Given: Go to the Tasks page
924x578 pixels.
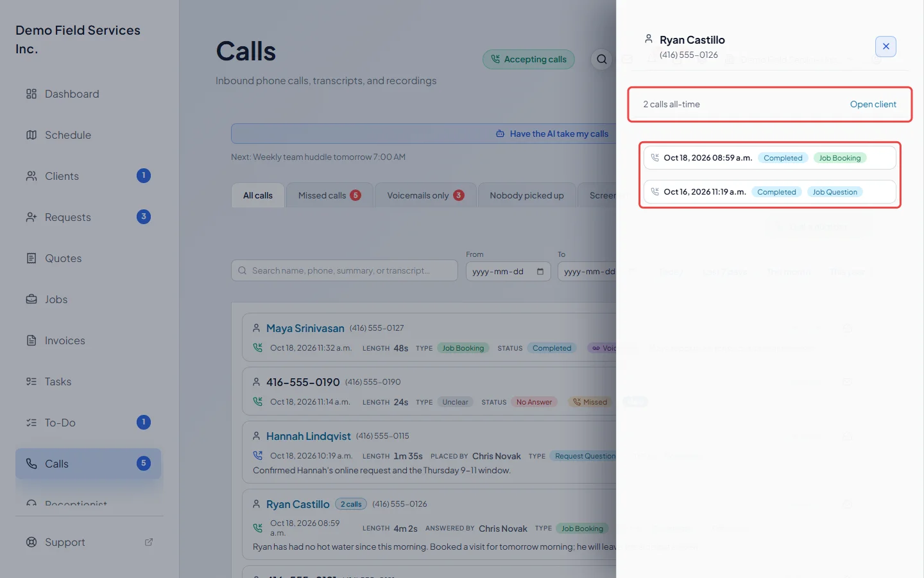Looking at the screenshot, I should coord(89,381).
